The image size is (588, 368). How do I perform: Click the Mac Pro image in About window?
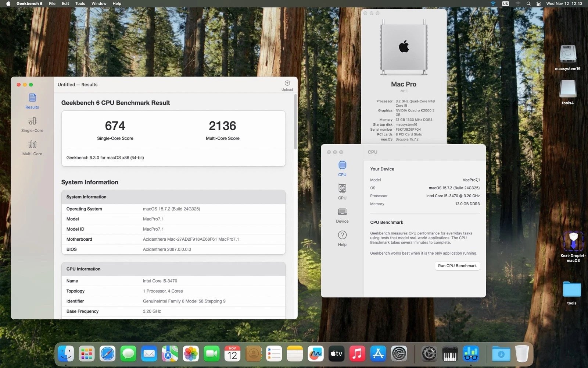[404, 47]
